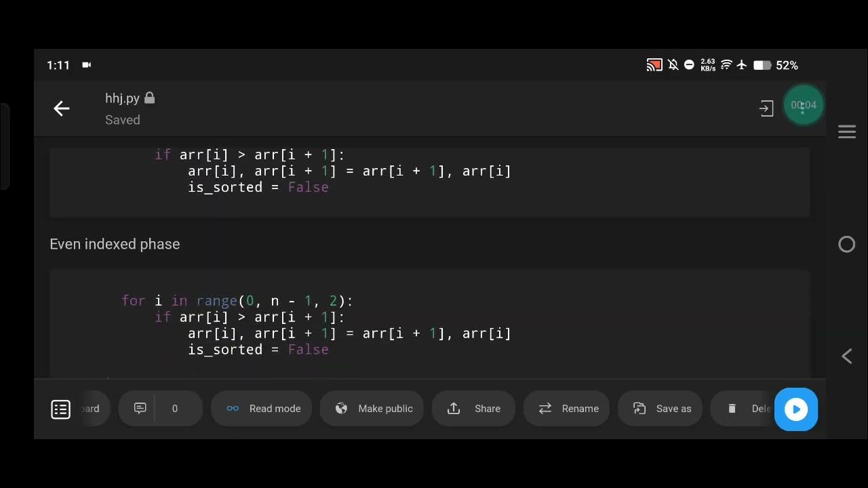Viewport: 868px width, 488px height.
Task: Open comments showing 0 count
Action: [160, 409]
